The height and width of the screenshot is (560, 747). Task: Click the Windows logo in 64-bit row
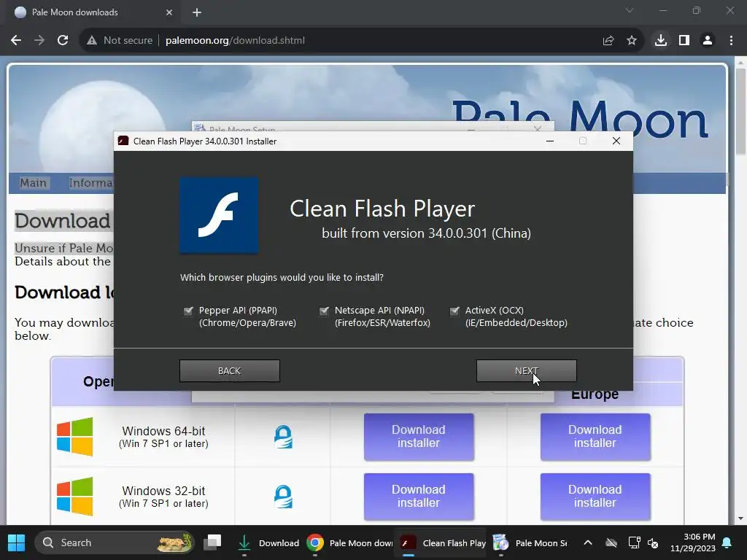point(75,437)
